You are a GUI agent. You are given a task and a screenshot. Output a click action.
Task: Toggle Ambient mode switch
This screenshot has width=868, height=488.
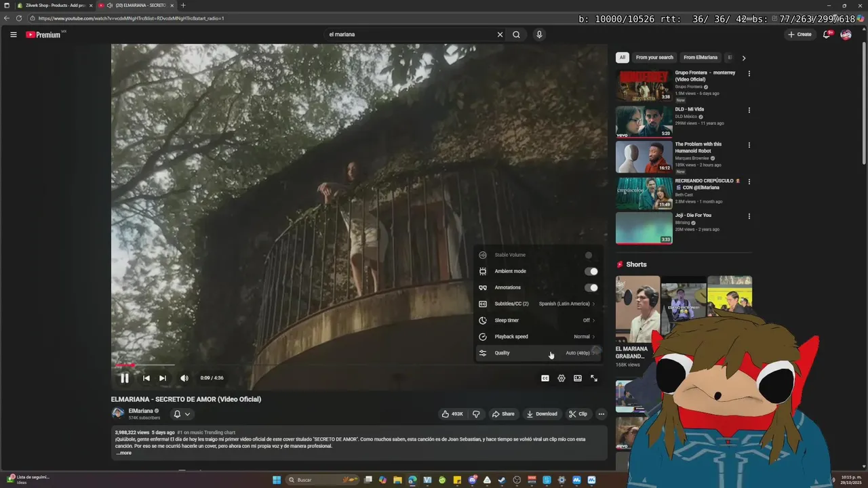point(591,271)
